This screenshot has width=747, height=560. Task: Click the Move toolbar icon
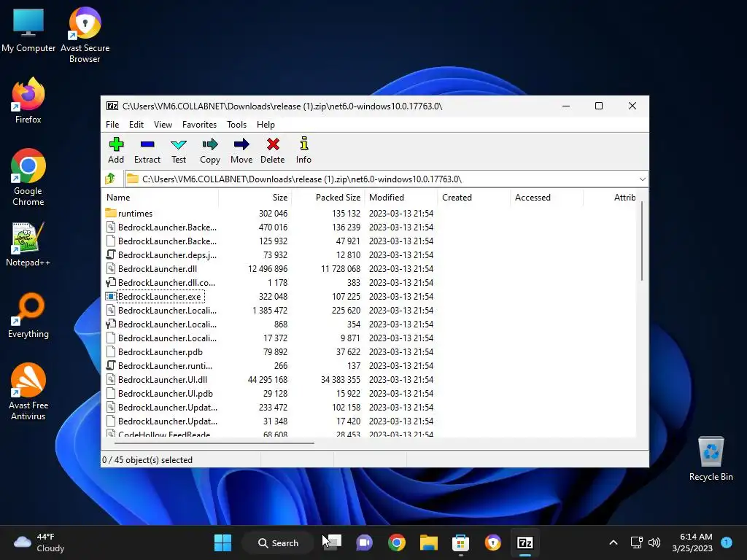pos(241,144)
